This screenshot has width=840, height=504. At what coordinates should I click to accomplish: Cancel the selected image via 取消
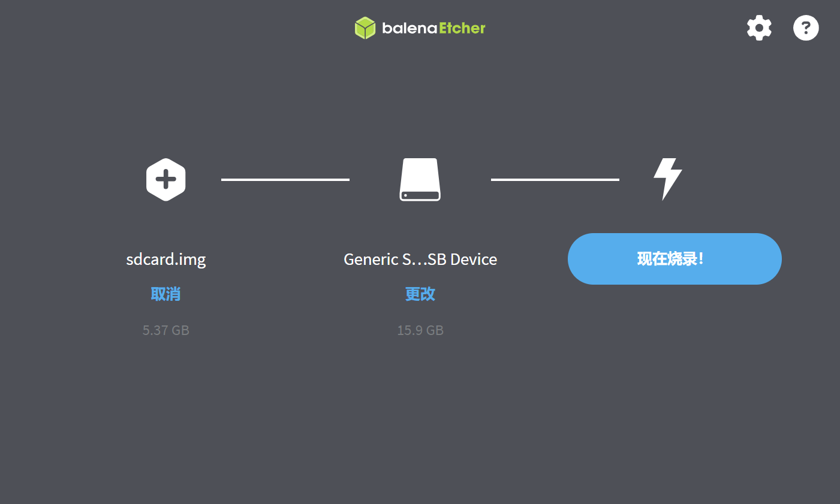(165, 294)
